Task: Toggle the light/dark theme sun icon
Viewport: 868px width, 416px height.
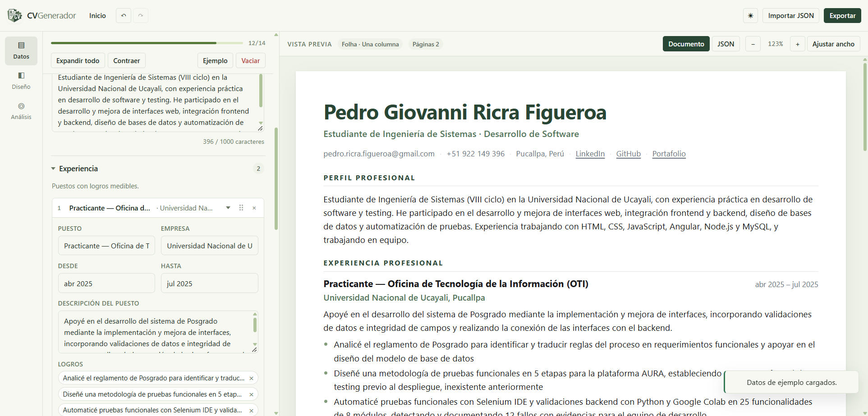Action: [750, 15]
